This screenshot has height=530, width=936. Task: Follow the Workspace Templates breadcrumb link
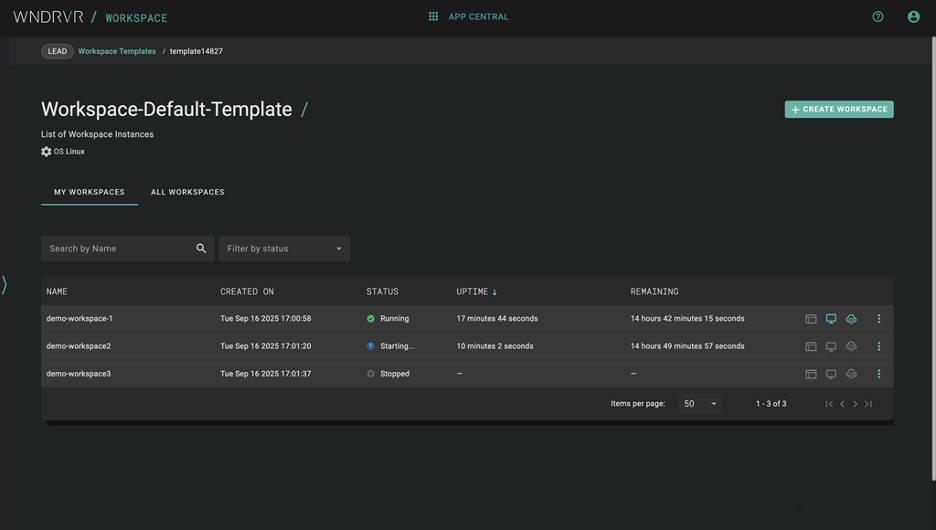[x=117, y=51]
